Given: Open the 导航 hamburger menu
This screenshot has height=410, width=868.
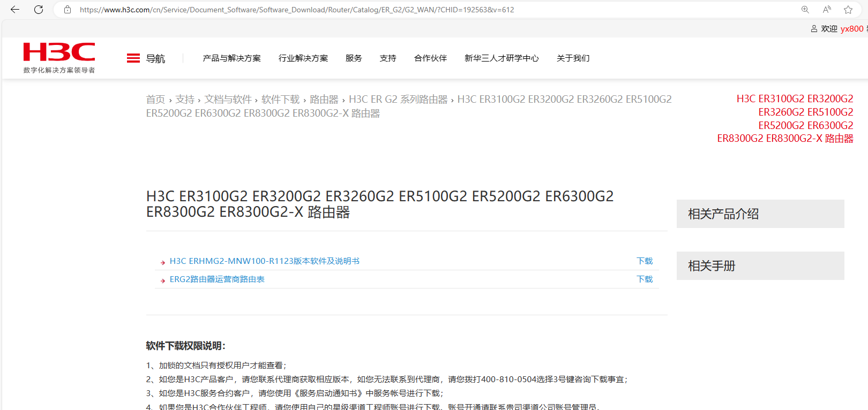Looking at the screenshot, I should point(146,58).
